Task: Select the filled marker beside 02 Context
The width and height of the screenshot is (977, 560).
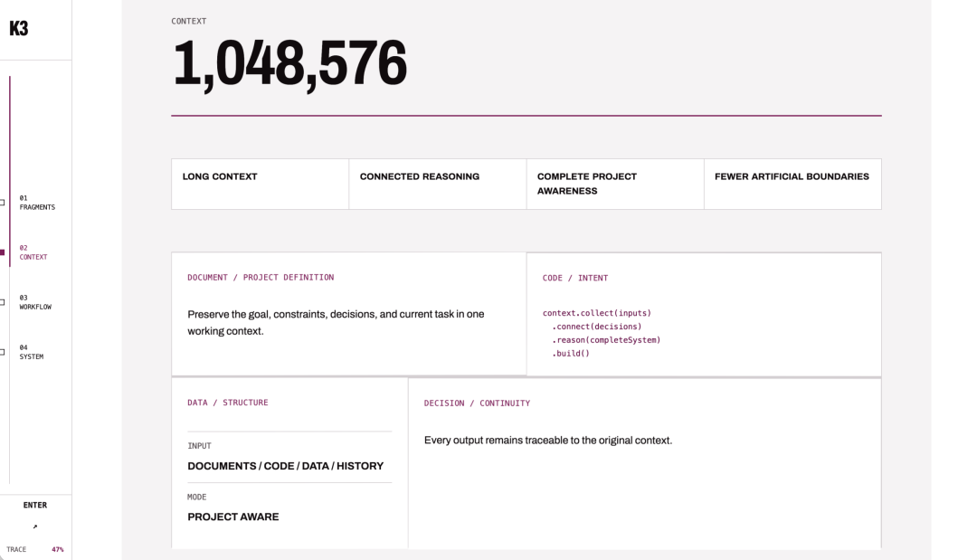Action: click(2, 252)
